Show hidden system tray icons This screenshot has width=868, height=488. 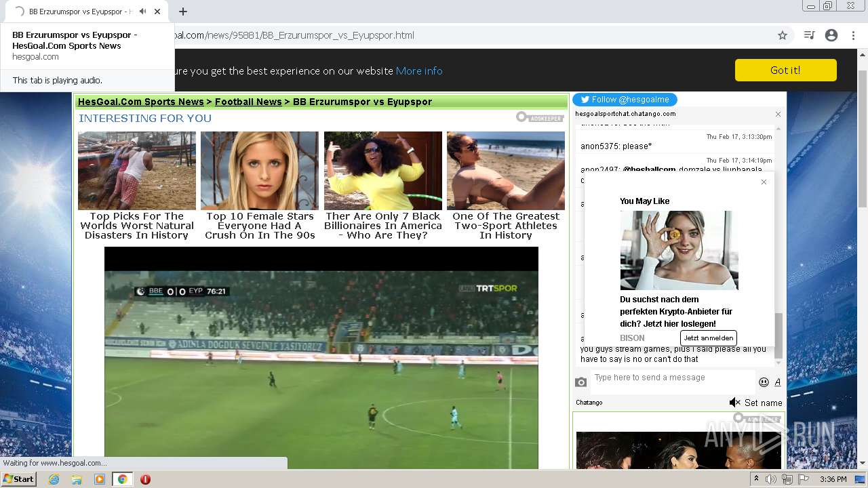click(x=757, y=479)
